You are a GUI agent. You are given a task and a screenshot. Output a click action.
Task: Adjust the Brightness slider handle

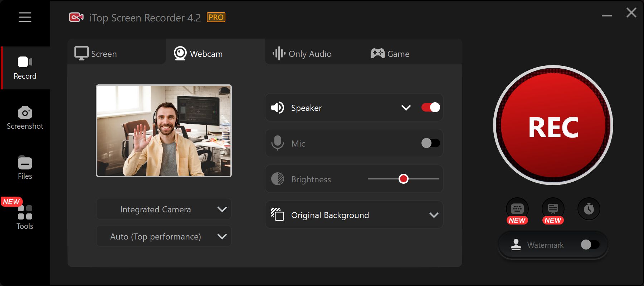(x=404, y=179)
